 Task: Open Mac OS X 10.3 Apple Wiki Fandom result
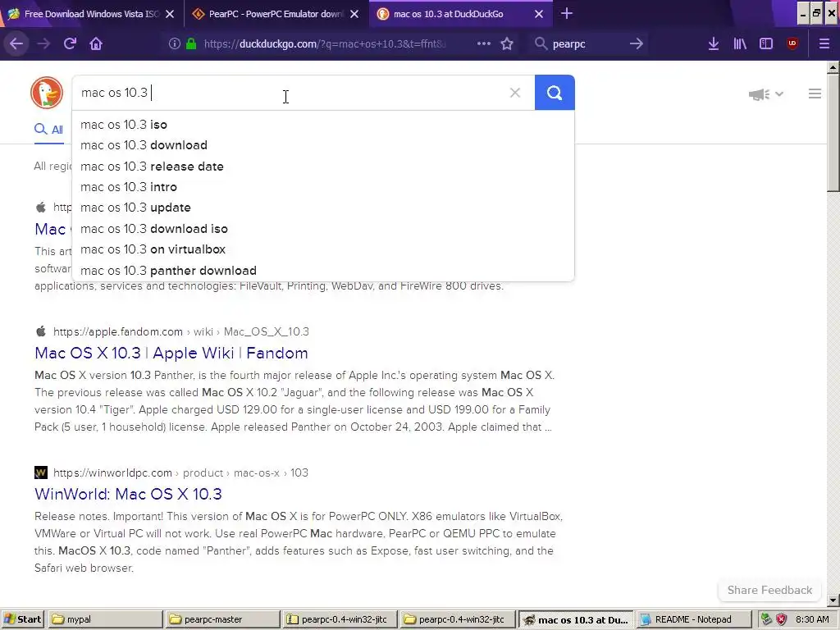pyautogui.click(x=171, y=353)
